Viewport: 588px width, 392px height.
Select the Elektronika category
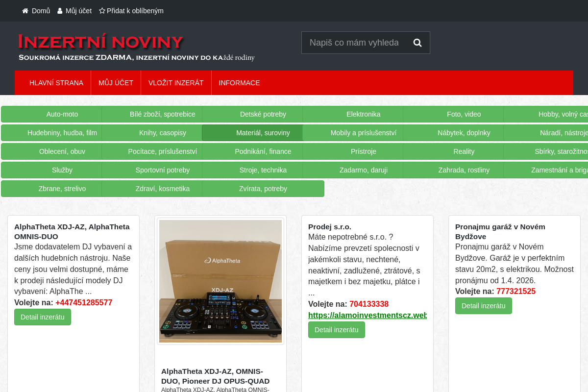tap(364, 114)
